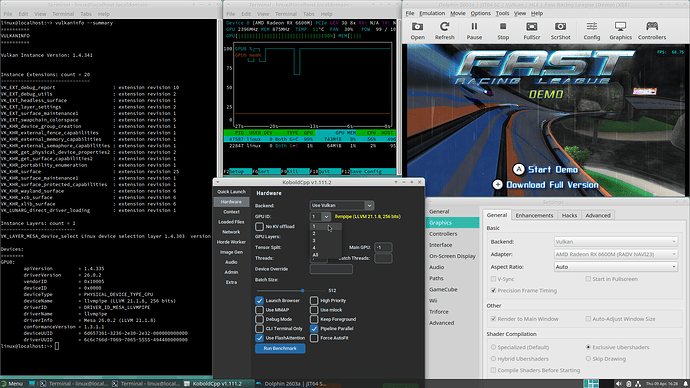Click the show desktop icon beside Menu
The height and width of the screenshot is (388, 690).
(x=32, y=384)
